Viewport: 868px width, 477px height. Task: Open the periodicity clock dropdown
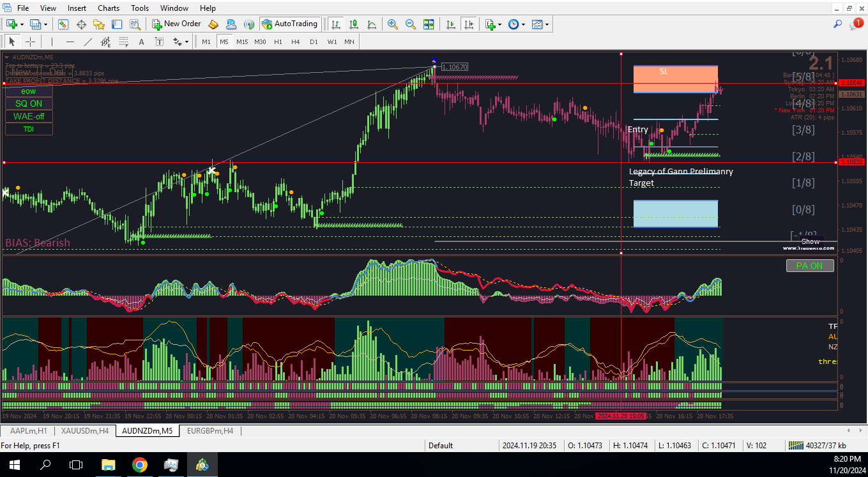(524, 24)
